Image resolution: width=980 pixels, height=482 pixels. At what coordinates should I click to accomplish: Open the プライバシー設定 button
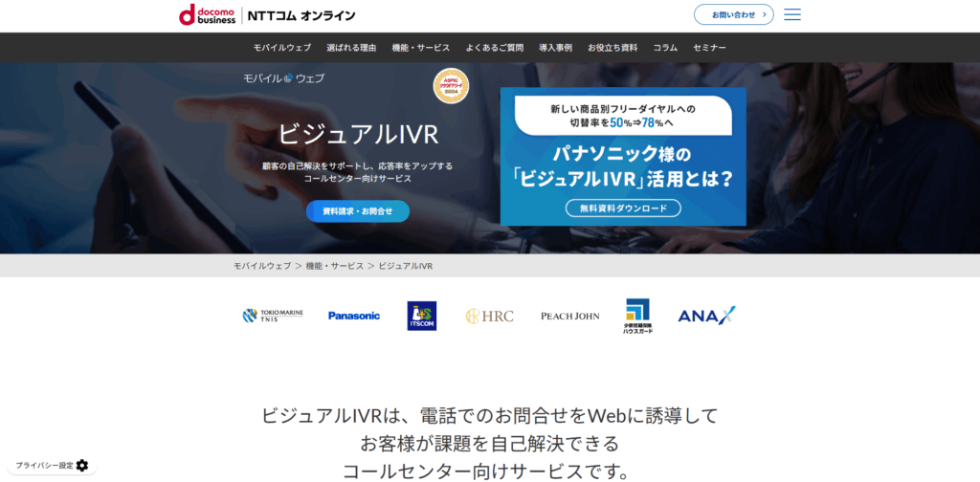tap(52, 465)
